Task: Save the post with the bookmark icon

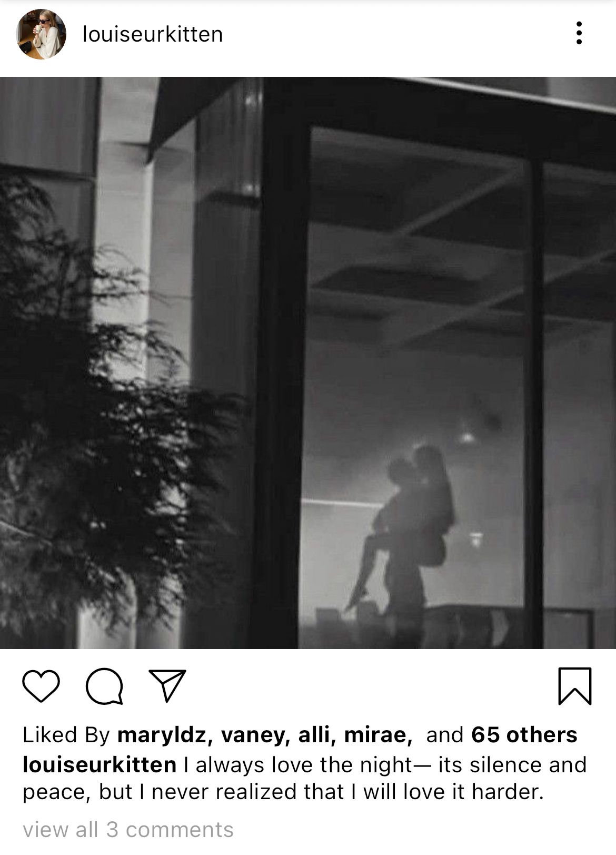Action: click(574, 686)
